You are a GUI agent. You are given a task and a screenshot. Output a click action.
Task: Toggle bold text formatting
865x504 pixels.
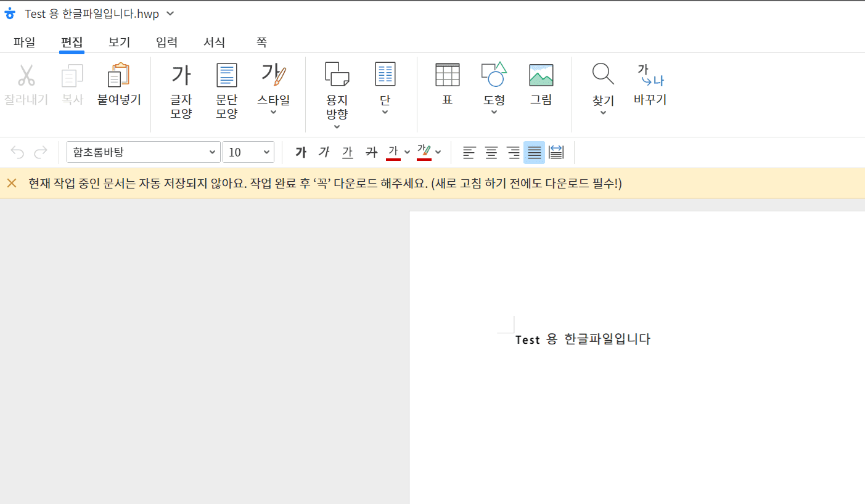tap(300, 152)
